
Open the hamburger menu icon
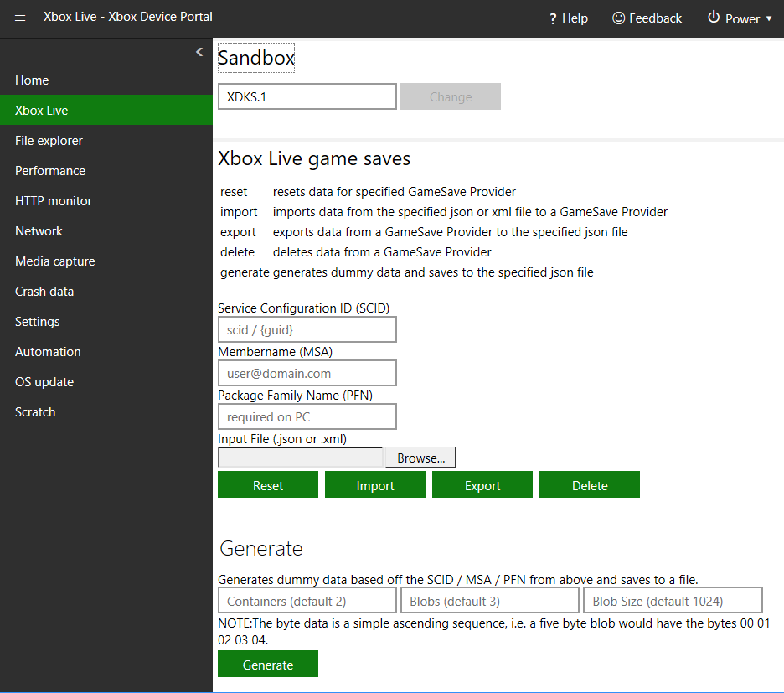point(20,18)
